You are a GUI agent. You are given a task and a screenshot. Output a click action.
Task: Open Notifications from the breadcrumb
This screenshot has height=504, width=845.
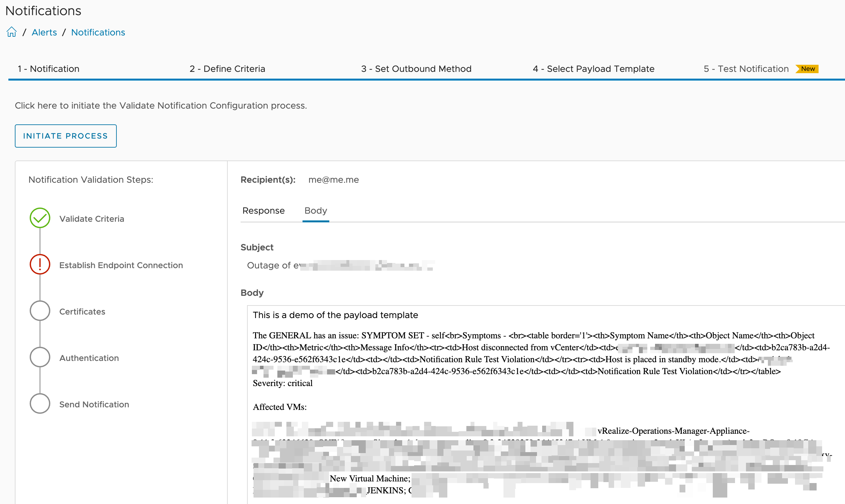tap(98, 32)
